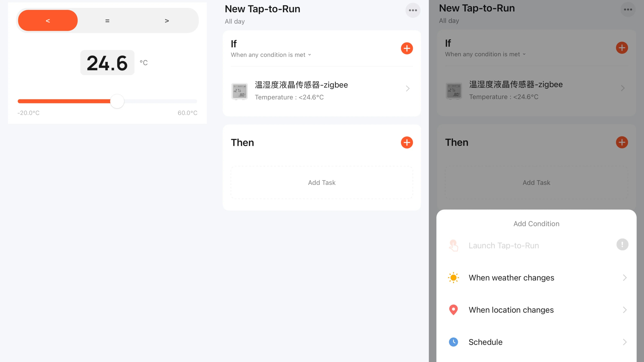Open the three-dots menu in middle panel
This screenshot has height=362, width=644.
pos(413,10)
